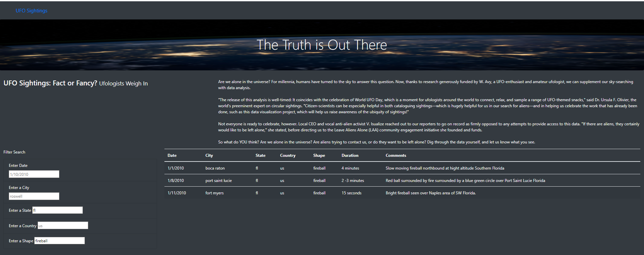The height and width of the screenshot is (255, 644).
Task: Click the Filter Search label
Action: tap(14, 152)
